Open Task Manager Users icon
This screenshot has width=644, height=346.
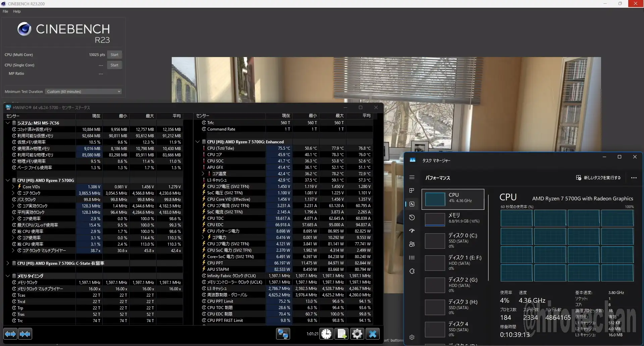point(412,244)
